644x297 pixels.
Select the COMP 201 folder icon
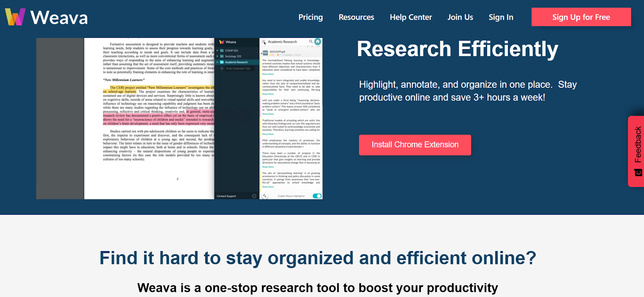[222, 51]
